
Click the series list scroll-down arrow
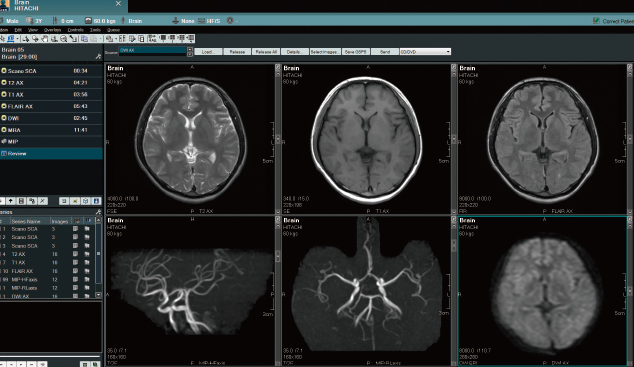pyautogui.click(x=98, y=295)
